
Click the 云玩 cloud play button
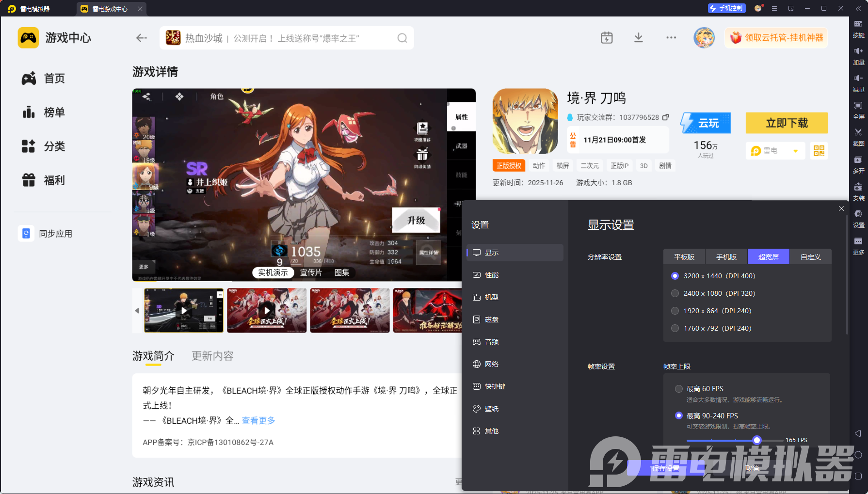click(706, 123)
